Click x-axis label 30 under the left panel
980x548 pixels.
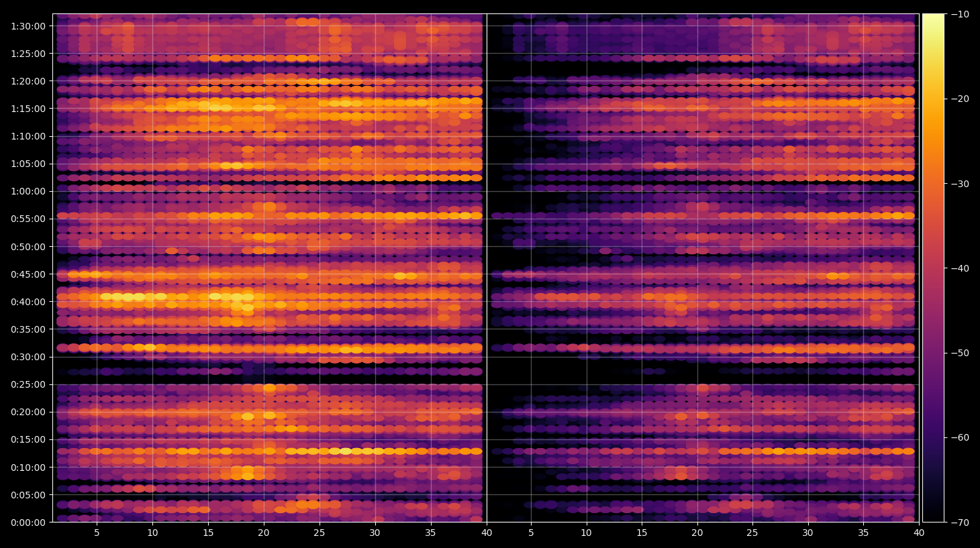point(375,533)
